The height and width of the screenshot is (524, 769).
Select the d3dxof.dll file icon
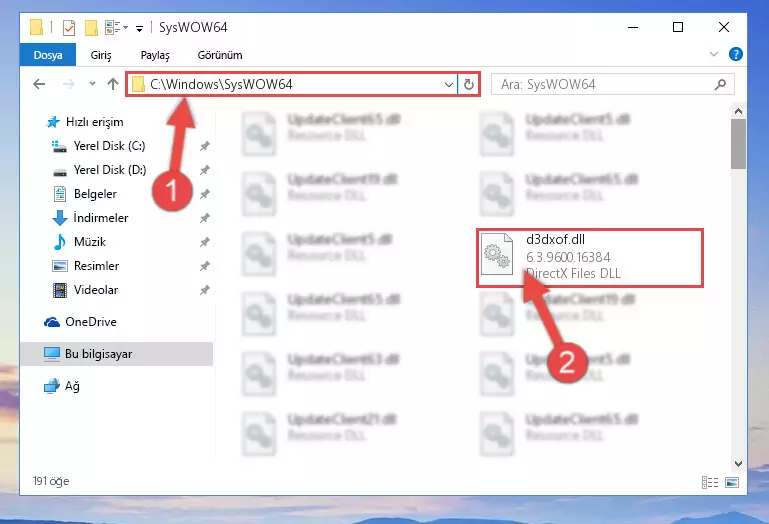coord(497,254)
